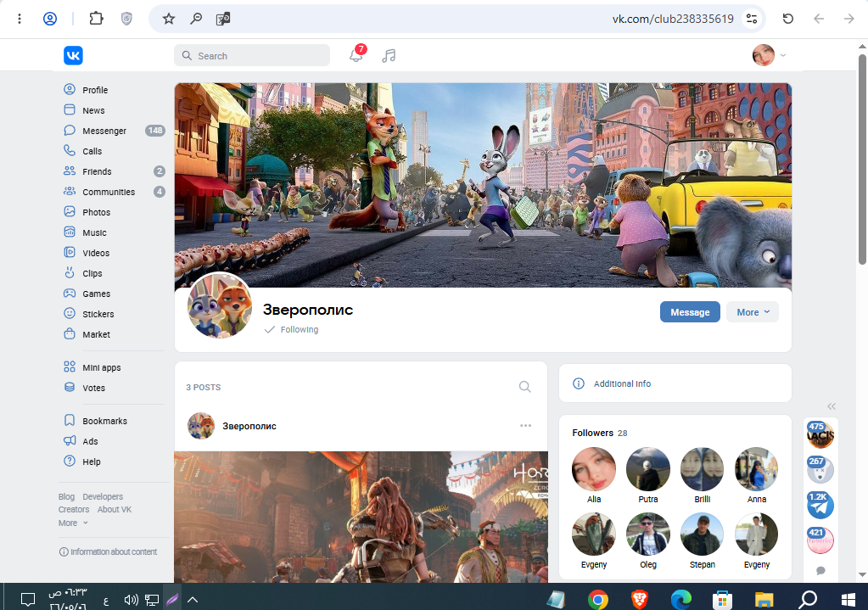Click the address bar URL vk.com/club238335619

[673, 19]
